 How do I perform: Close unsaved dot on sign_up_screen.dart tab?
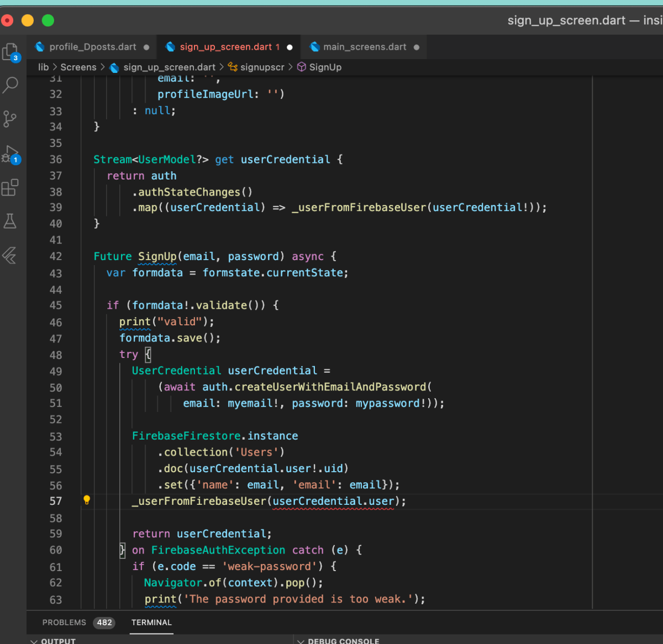[x=290, y=47]
